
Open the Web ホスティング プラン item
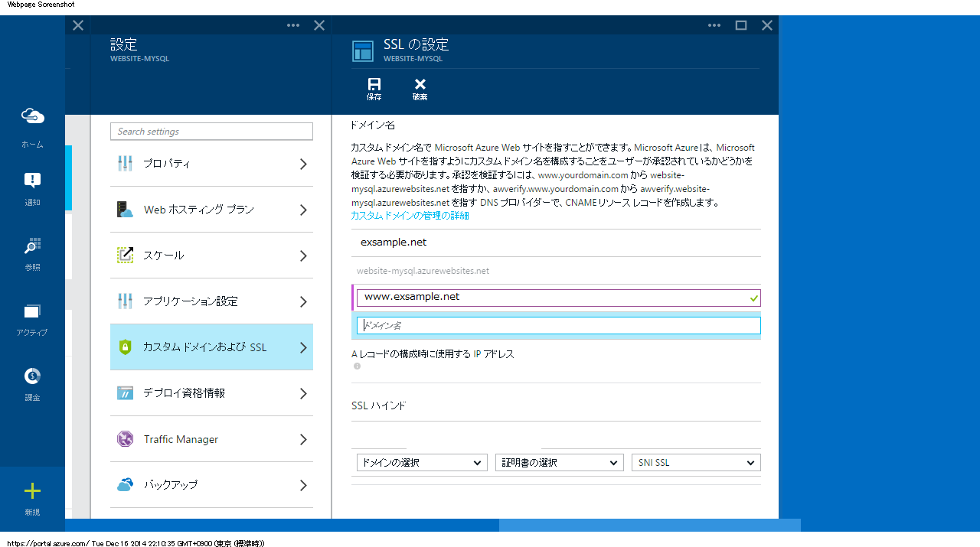pos(211,210)
